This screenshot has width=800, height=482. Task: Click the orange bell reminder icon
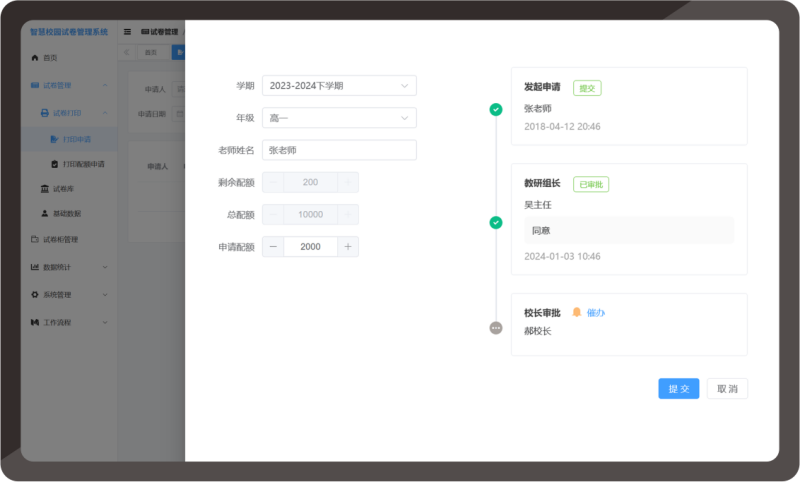pyautogui.click(x=577, y=312)
